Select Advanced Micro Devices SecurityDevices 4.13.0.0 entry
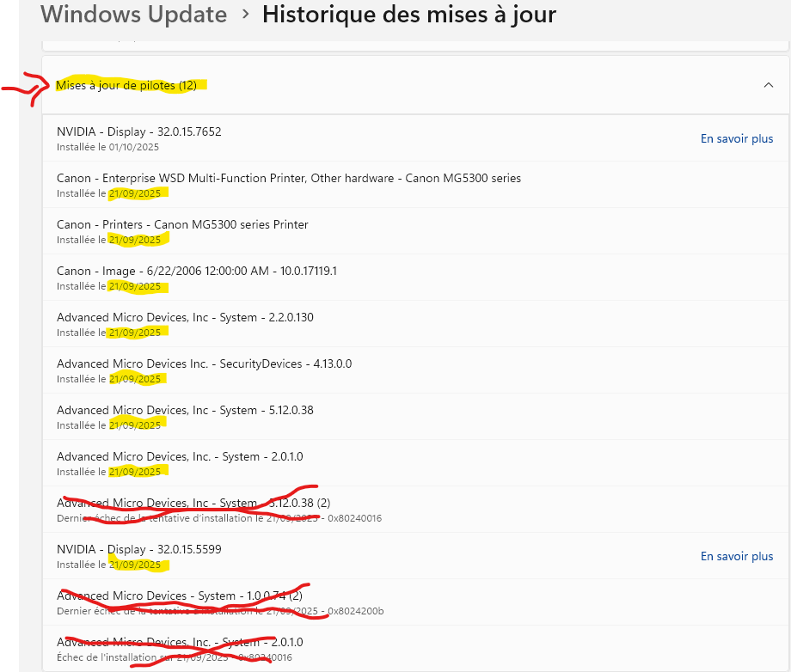Image resolution: width=791 pixels, height=672 pixels. (415, 370)
